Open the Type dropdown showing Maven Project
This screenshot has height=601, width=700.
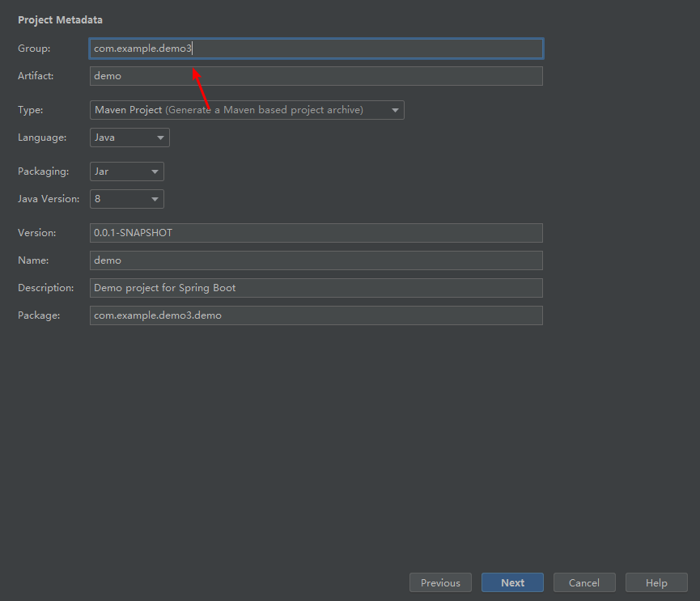247,110
